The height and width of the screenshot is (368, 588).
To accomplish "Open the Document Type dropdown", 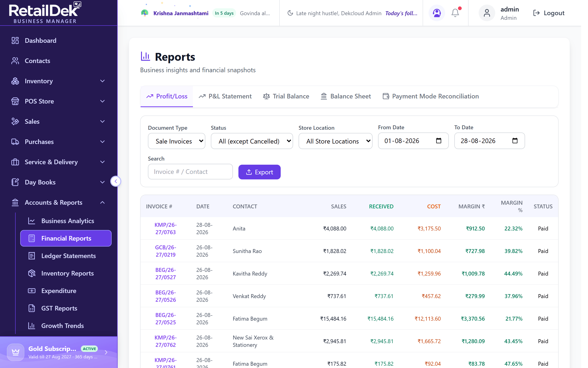I will (176, 141).
